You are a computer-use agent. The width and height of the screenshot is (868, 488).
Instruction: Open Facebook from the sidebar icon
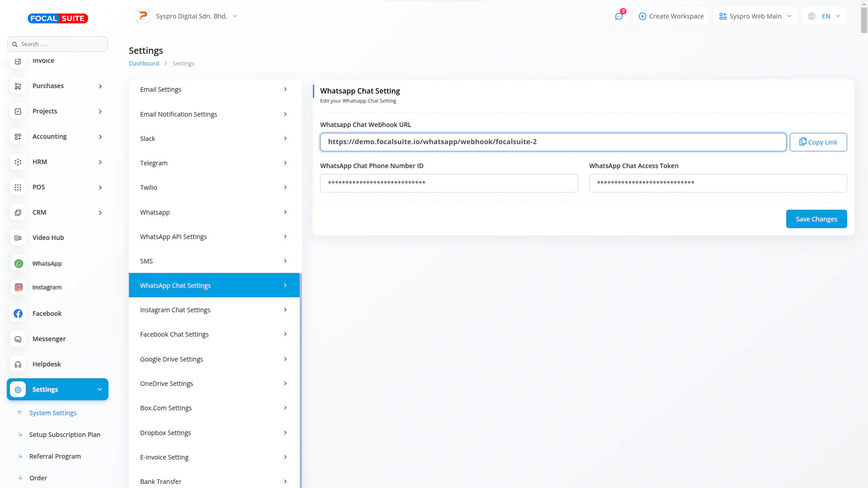click(18, 314)
